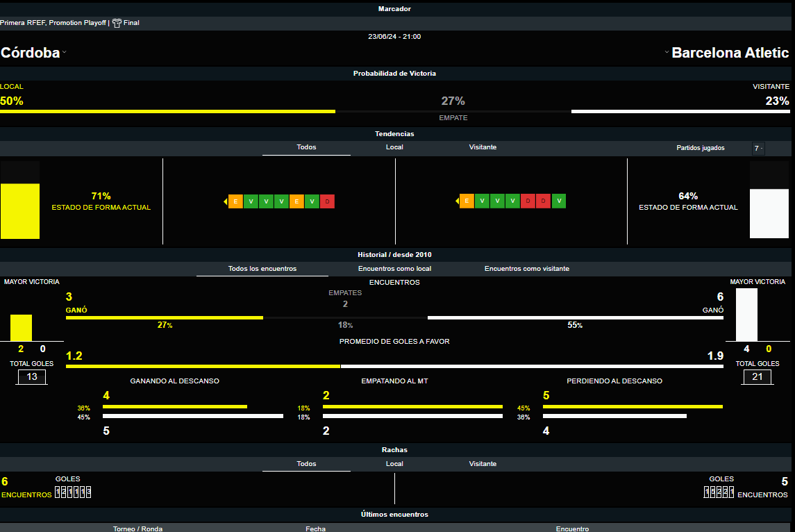Open the Barcelona Atlètic team dropdown arrow
This screenshot has height=532, width=795.
(667, 52)
